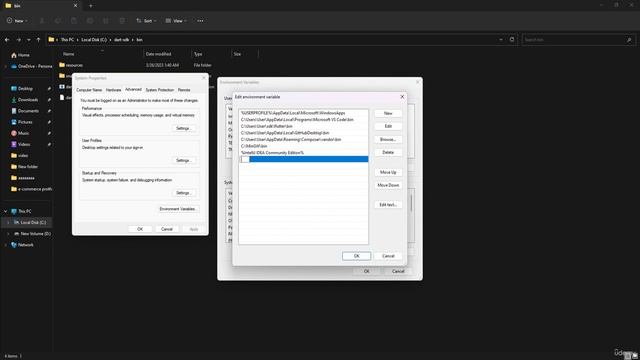The width and height of the screenshot is (640, 360).
Task: Open the See more (three dots) menu
Action: [x=200, y=21]
